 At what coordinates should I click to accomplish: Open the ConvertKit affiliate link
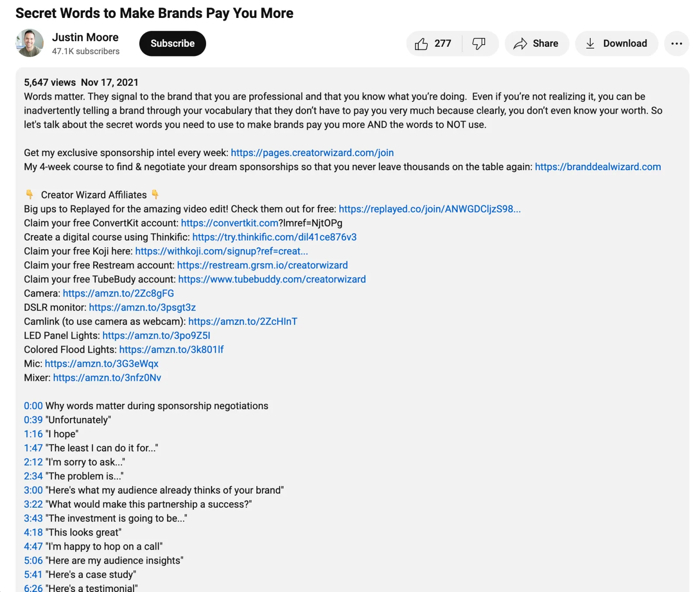tap(230, 223)
